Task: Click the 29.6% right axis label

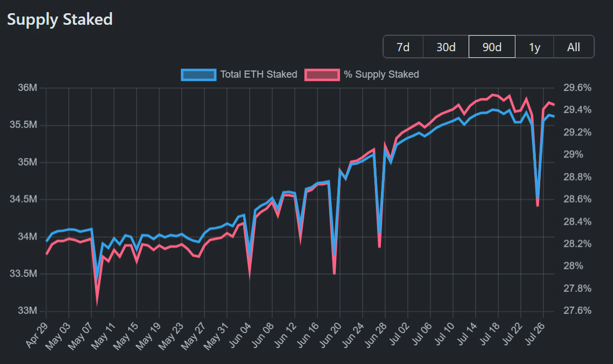Action: 577,88
